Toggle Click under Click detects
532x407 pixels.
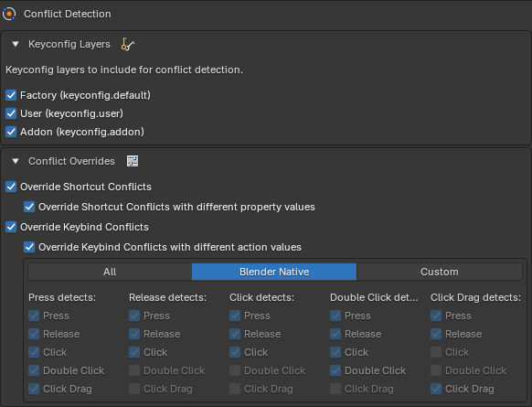[x=235, y=352]
